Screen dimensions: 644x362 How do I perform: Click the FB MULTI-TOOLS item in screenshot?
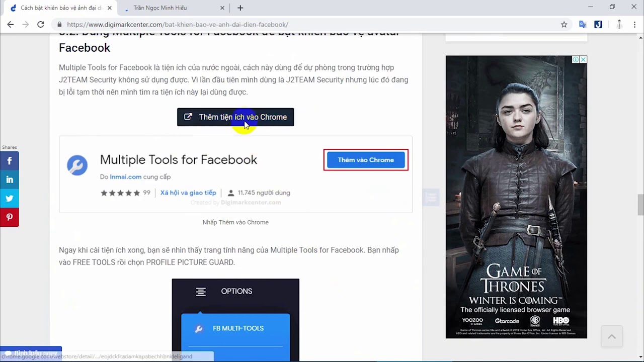(x=235, y=328)
